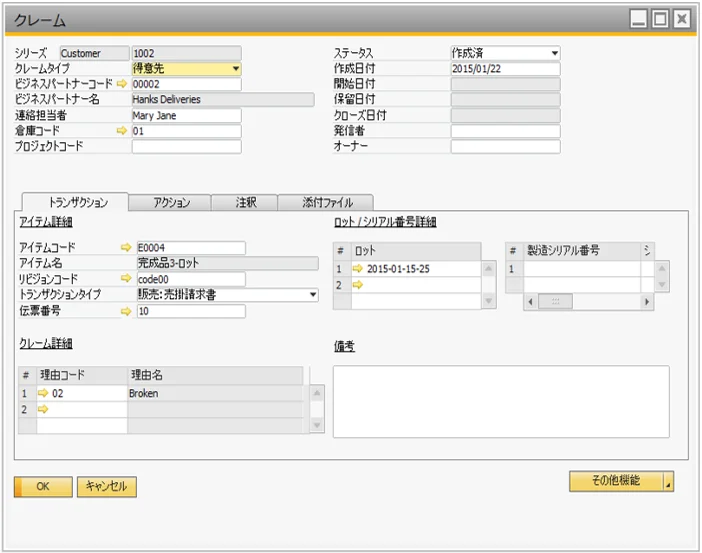Screen dimensions: 702x553
Task: Click the ビジネスパートナーコード field 00002
Action: point(186,84)
